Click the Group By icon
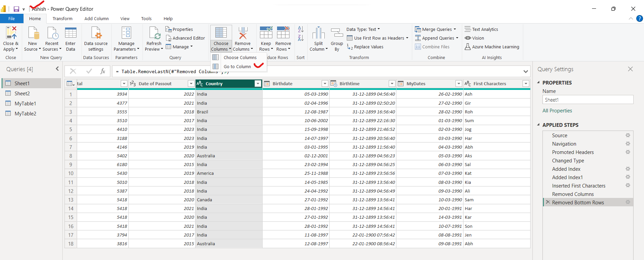Image resolution: width=644 pixels, height=260 pixels. (337, 33)
